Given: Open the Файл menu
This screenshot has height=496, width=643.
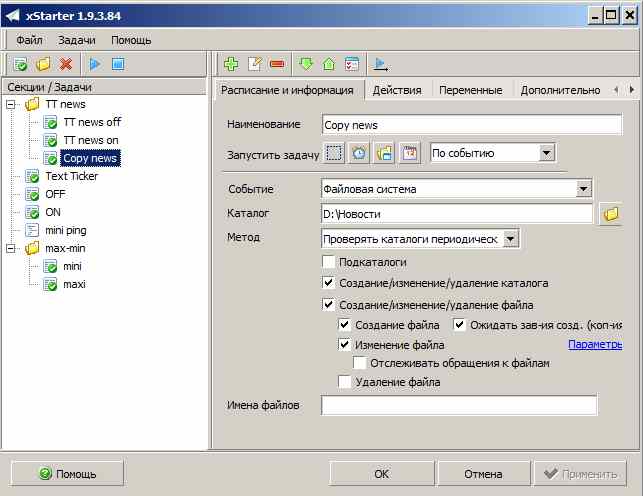Looking at the screenshot, I should [30, 40].
